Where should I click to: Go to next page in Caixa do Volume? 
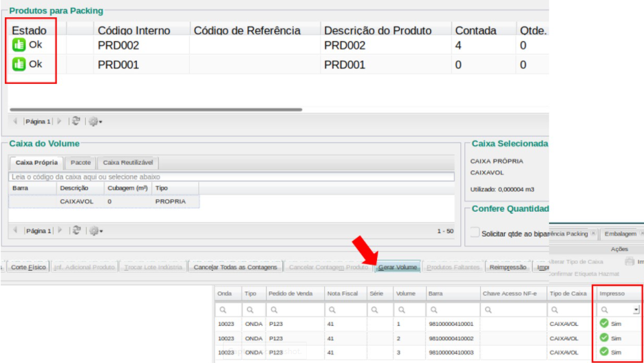[x=59, y=231]
